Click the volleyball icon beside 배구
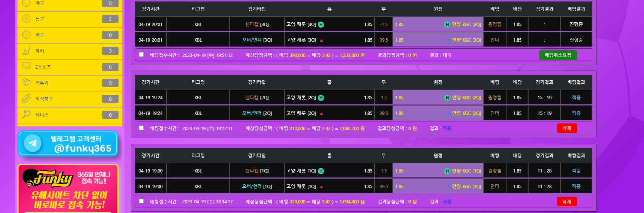The width and height of the screenshot is (644, 213). tap(26, 35)
